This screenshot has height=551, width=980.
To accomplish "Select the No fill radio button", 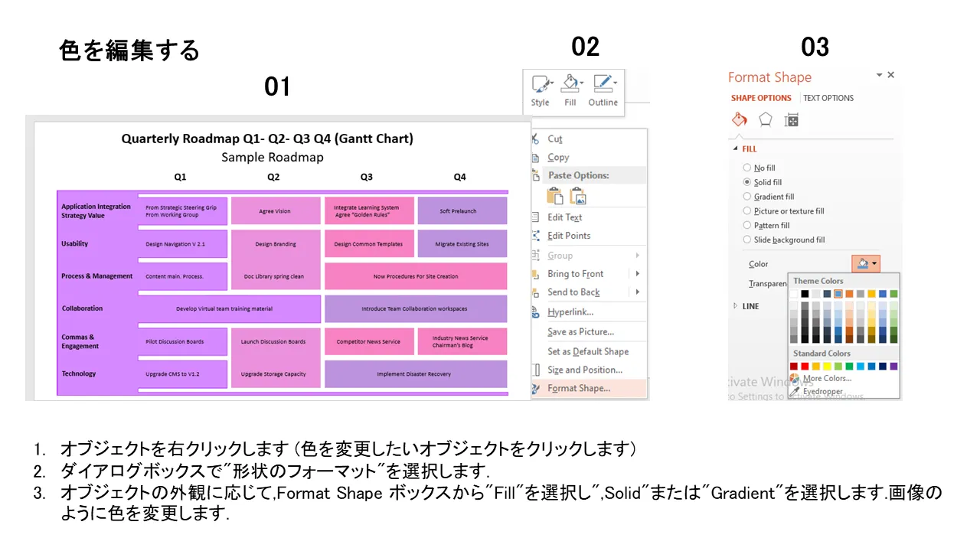I will coord(747,168).
